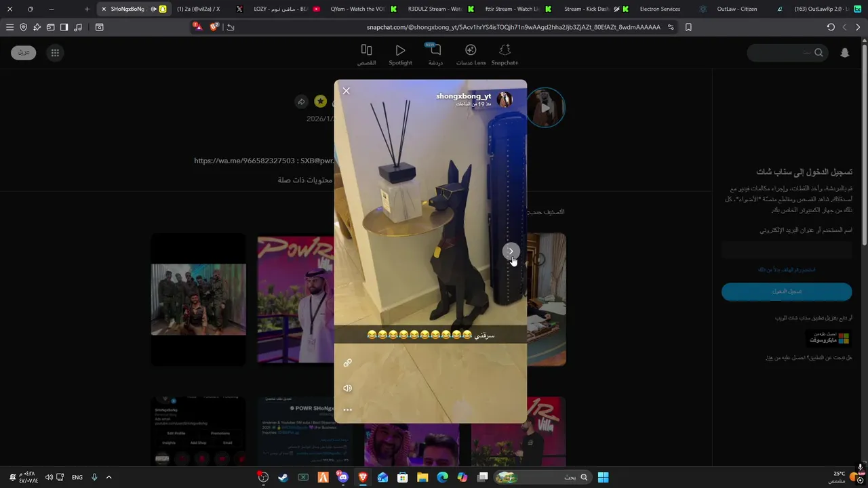Open the Chat tab
The height and width of the screenshot is (488, 868).
pyautogui.click(x=435, y=55)
